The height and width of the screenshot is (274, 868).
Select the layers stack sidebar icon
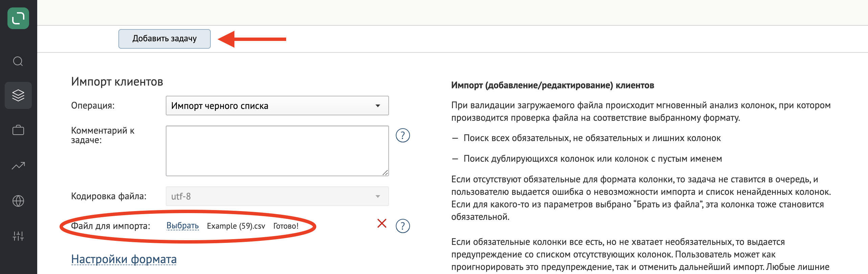pos(18,95)
